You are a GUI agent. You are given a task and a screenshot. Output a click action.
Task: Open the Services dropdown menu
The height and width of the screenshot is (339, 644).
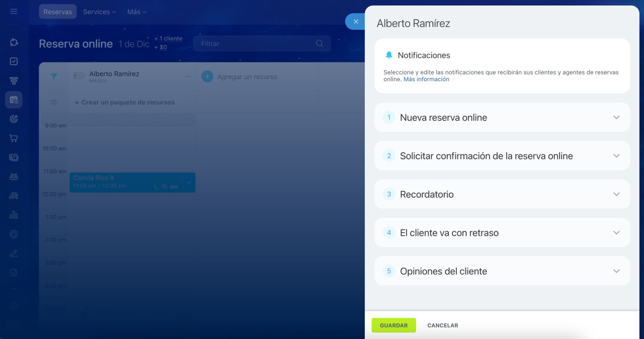(x=99, y=12)
